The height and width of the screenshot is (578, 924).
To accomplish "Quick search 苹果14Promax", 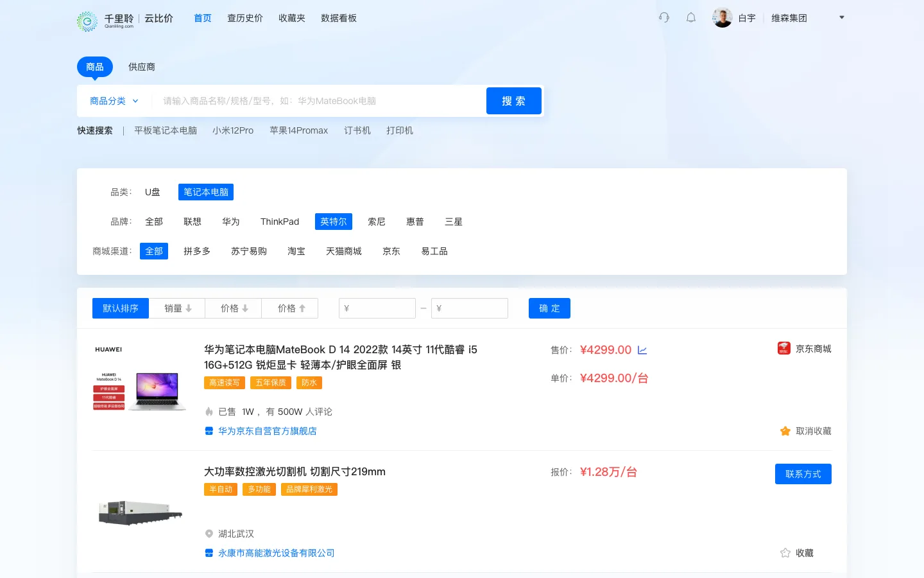I will [299, 130].
